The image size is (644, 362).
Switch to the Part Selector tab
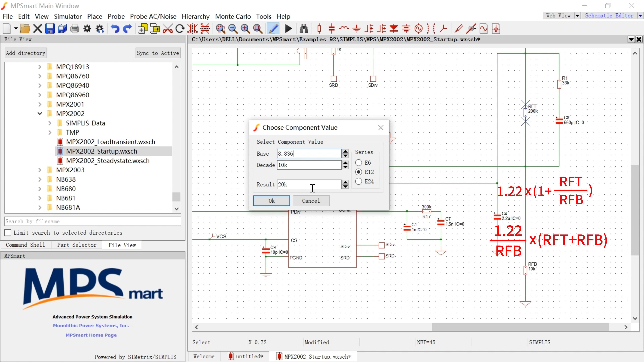click(76, 245)
